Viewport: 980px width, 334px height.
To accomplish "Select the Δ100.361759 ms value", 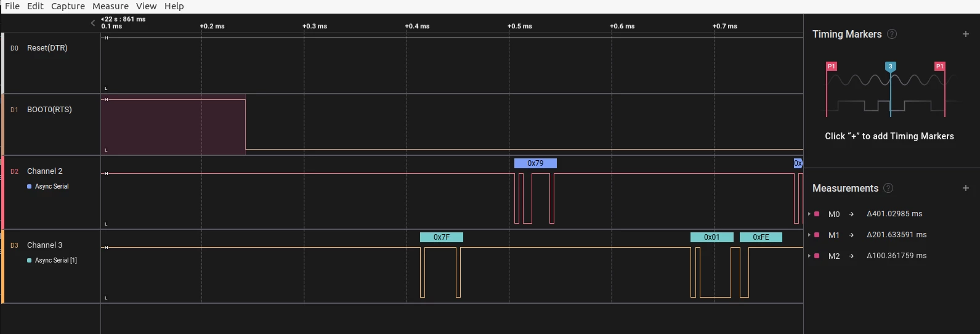I will coord(896,256).
